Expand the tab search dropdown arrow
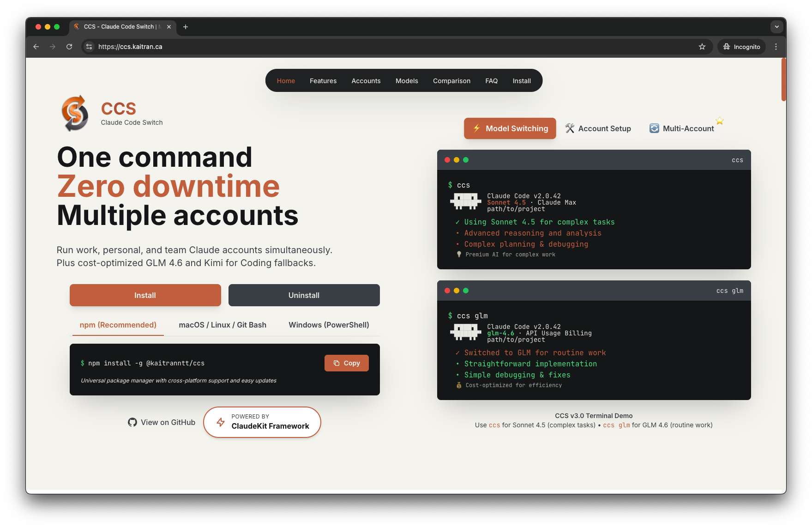Viewport: 812px width, 528px height. (x=776, y=27)
